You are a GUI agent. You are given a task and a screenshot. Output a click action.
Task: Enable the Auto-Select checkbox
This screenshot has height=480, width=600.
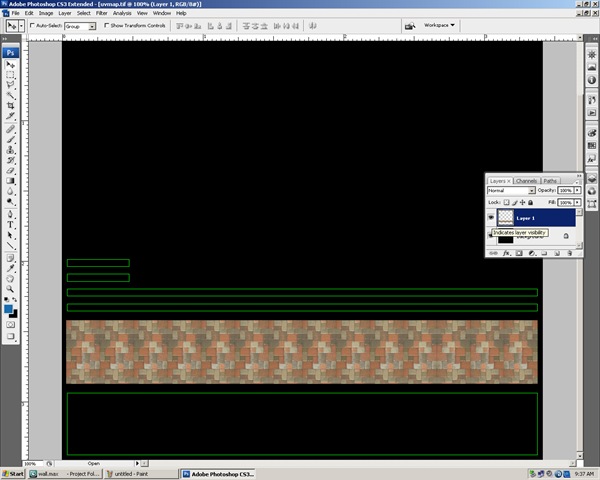click(32, 25)
